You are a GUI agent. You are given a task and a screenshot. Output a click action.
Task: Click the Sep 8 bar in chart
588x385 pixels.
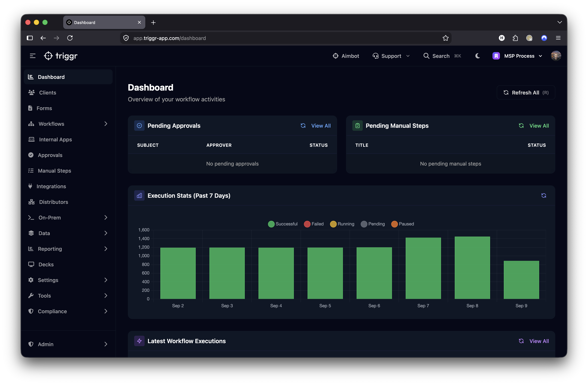point(472,268)
